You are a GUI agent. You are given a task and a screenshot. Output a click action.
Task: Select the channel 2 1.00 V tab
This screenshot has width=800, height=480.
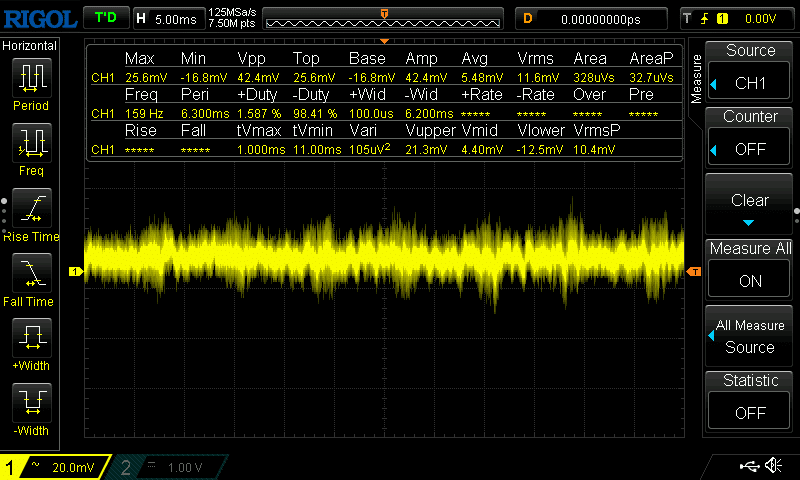pyautogui.click(x=165, y=467)
